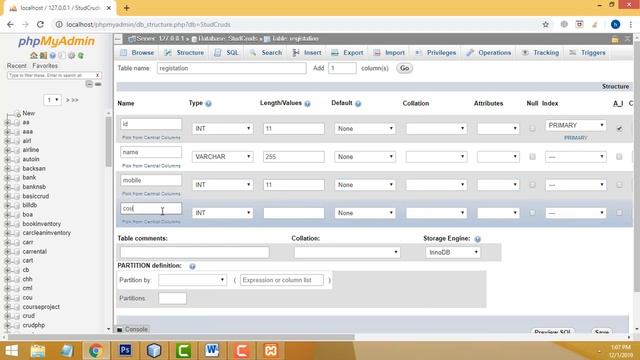
Task: Open Chrome profile avatar icon
Action: tap(615, 24)
